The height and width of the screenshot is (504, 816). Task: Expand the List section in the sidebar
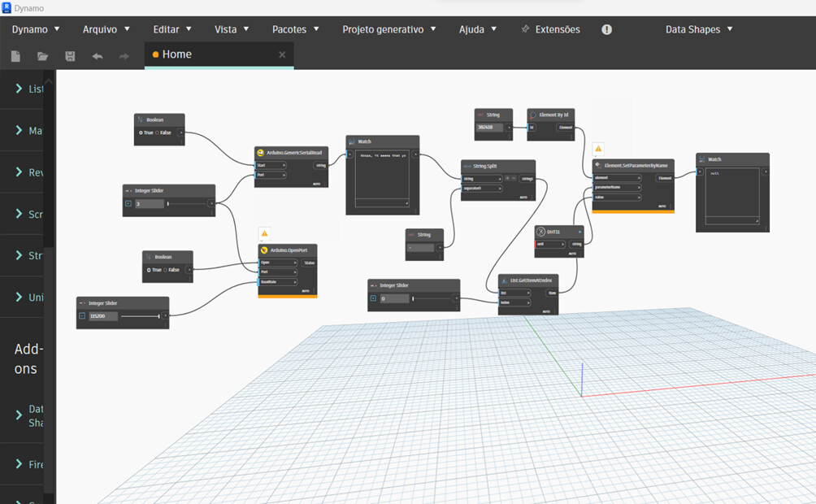pyautogui.click(x=24, y=89)
